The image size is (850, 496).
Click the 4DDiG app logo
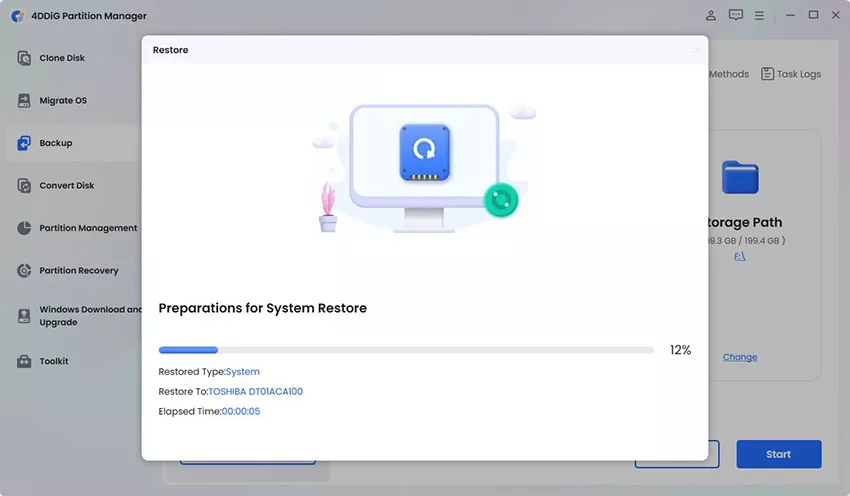coord(17,16)
